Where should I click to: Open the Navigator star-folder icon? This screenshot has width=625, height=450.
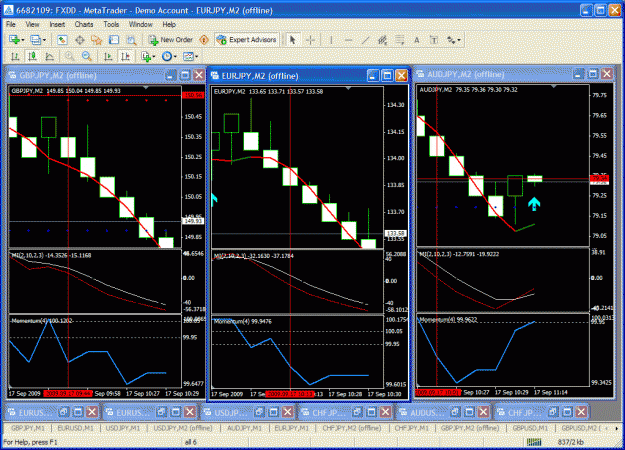point(96,40)
